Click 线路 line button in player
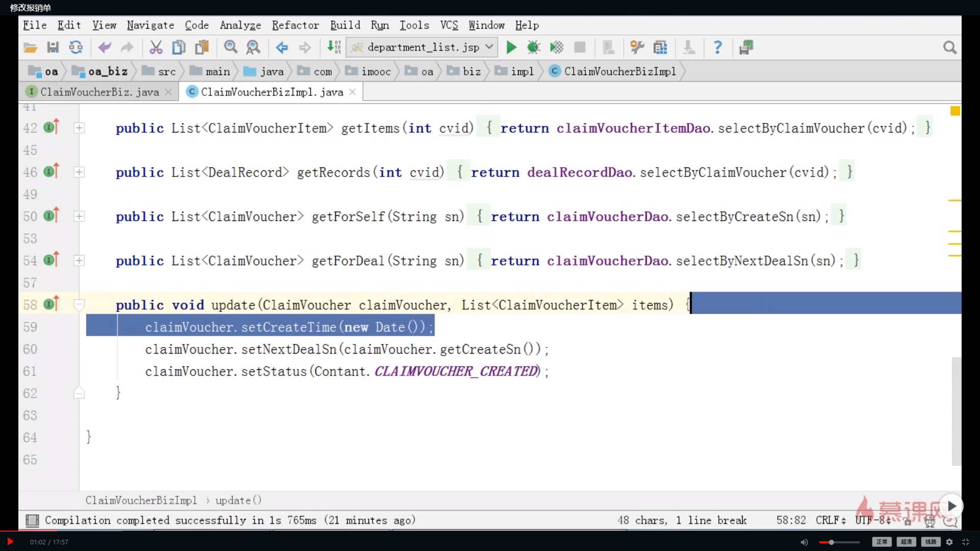Viewport: 980px width, 551px height. 930,542
